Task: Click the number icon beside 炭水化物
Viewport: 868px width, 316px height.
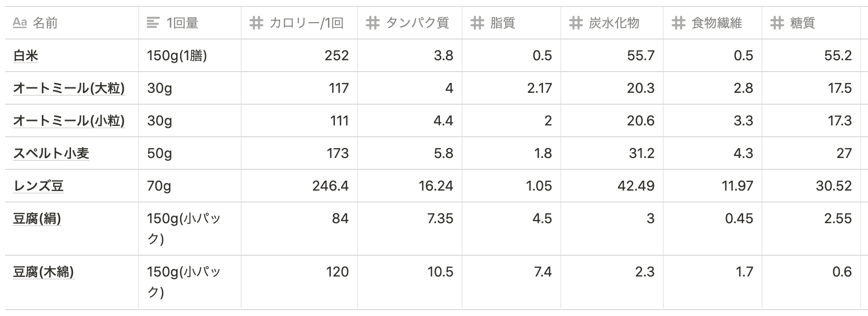Action: coord(576,23)
